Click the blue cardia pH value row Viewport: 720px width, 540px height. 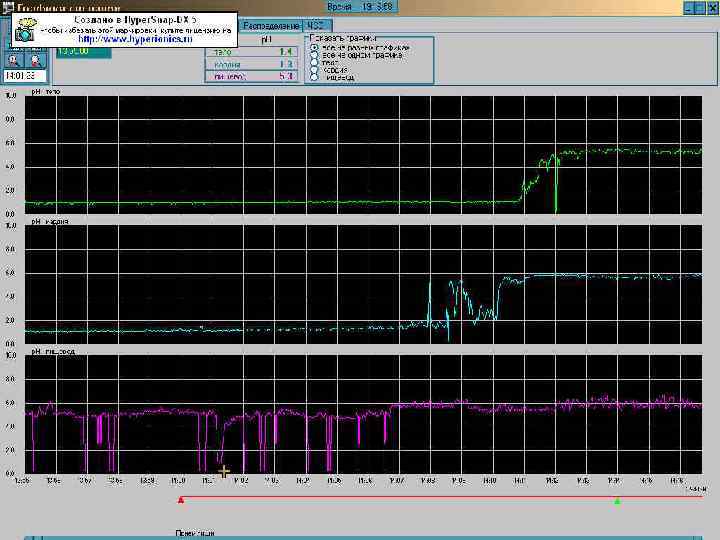[251, 62]
